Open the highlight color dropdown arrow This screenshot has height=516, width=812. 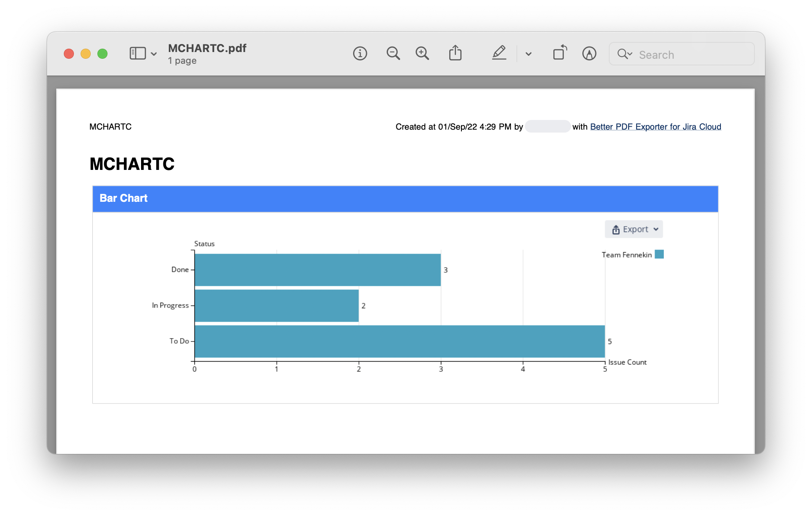pos(529,54)
